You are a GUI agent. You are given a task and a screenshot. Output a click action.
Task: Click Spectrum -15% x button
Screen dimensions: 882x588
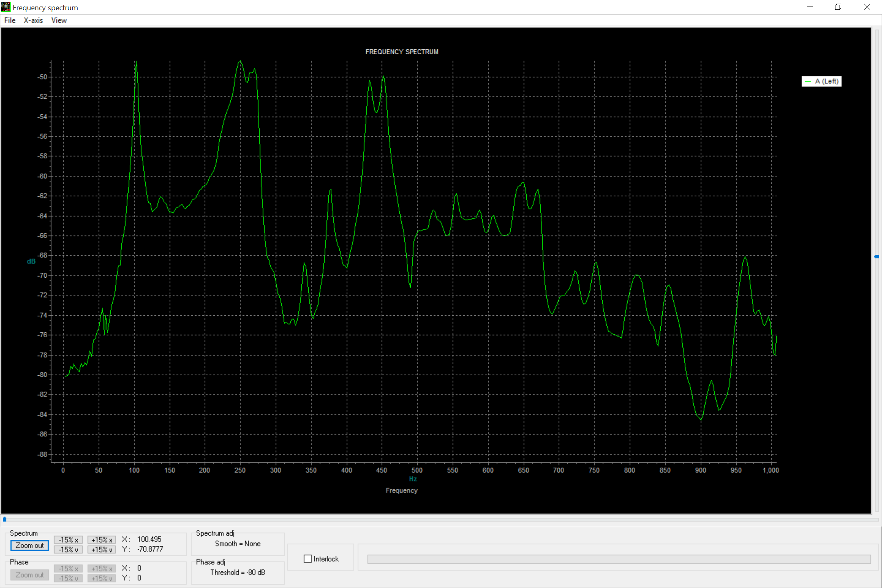point(68,540)
